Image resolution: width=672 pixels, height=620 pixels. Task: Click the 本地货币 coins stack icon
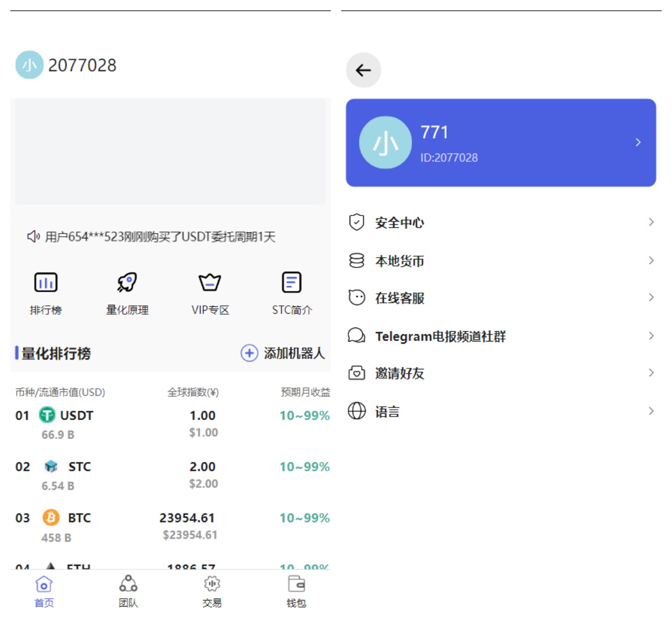pyautogui.click(x=357, y=260)
